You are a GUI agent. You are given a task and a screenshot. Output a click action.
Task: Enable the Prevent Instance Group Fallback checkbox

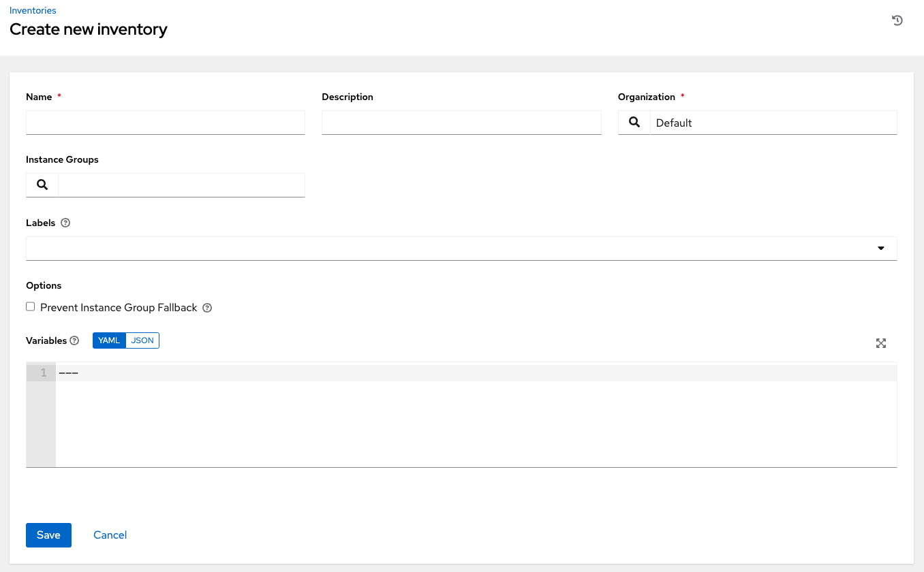pyautogui.click(x=30, y=306)
